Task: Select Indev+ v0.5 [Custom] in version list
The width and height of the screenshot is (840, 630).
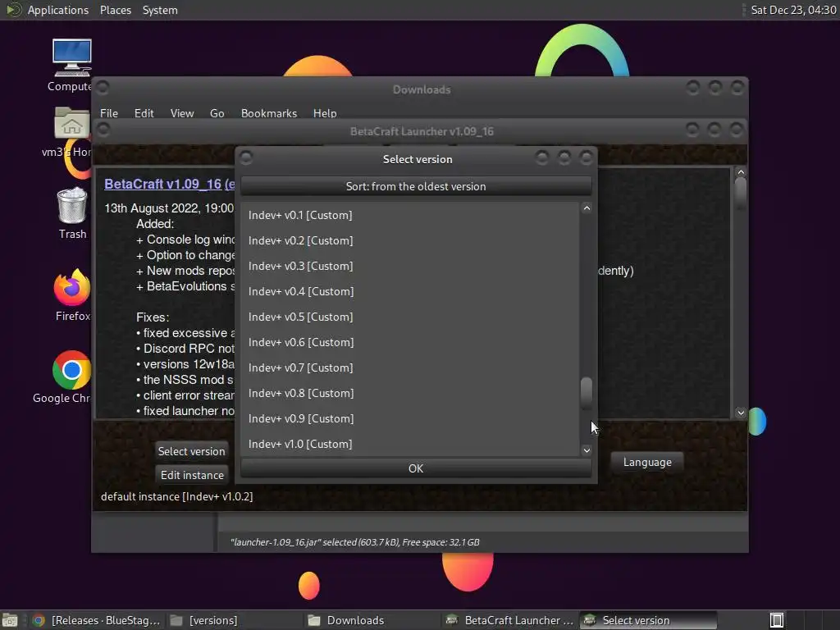Action: pos(410,317)
